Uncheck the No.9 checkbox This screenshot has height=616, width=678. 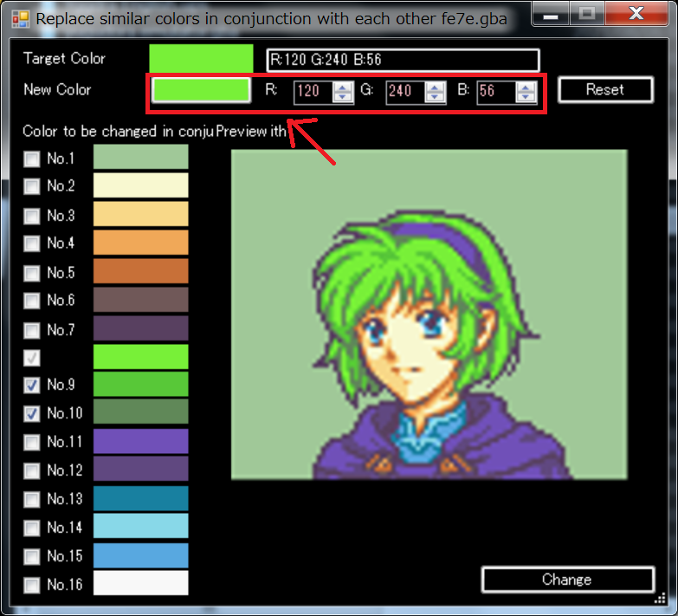tap(31, 385)
